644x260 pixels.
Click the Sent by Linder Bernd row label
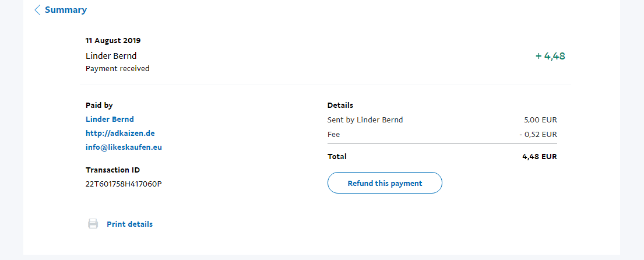tap(365, 120)
